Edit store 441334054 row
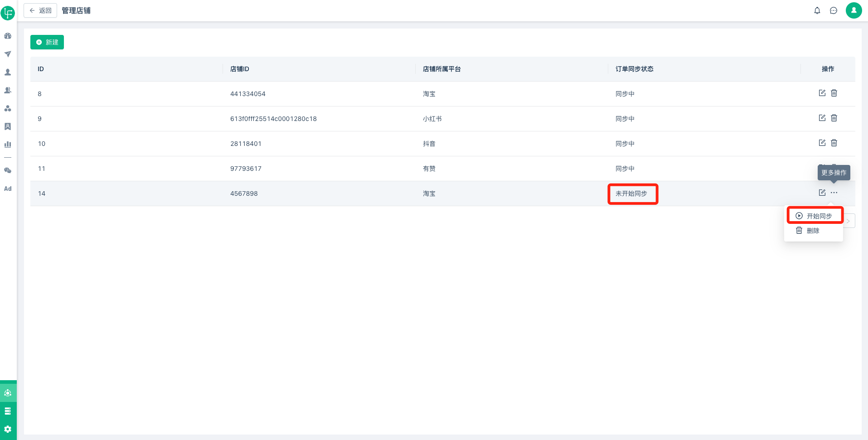 [822, 93]
